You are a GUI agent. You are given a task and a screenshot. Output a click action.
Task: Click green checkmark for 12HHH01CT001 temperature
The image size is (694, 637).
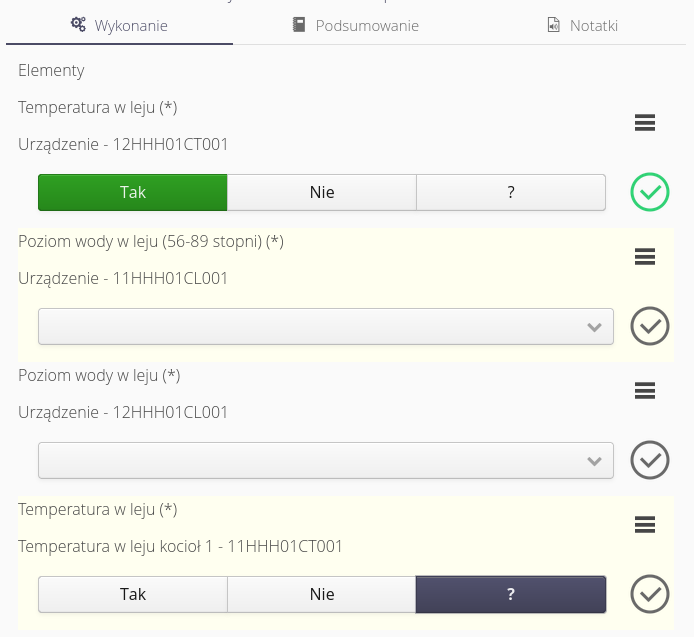(x=649, y=192)
